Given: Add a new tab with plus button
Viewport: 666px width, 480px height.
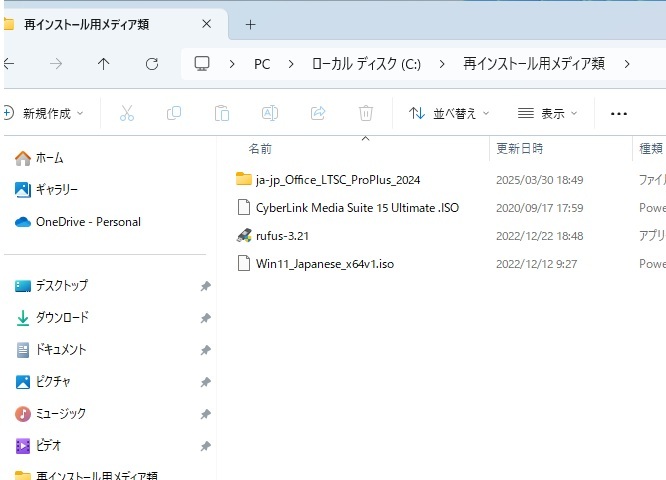Looking at the screenshot, I should tap(251, 25).
